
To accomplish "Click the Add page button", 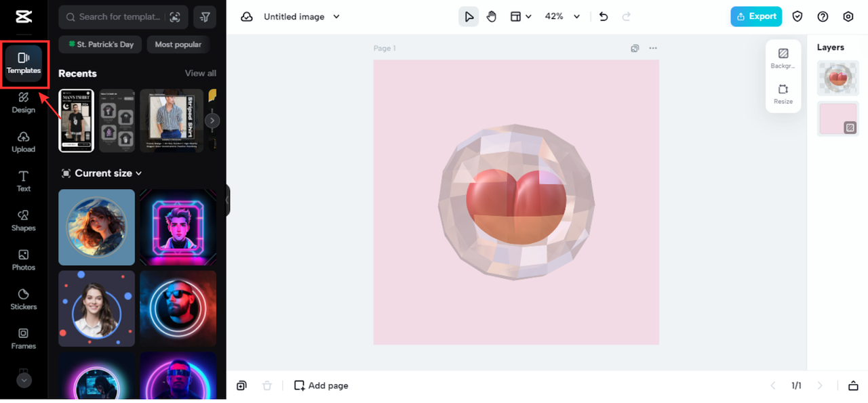I will [321, 385].
